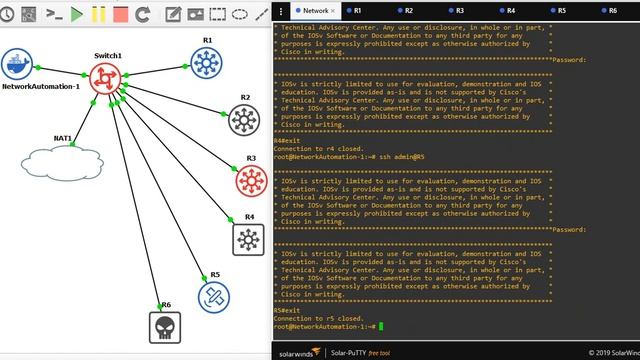
Task: Select R6 skull node in topology
Action: point(165,328)
